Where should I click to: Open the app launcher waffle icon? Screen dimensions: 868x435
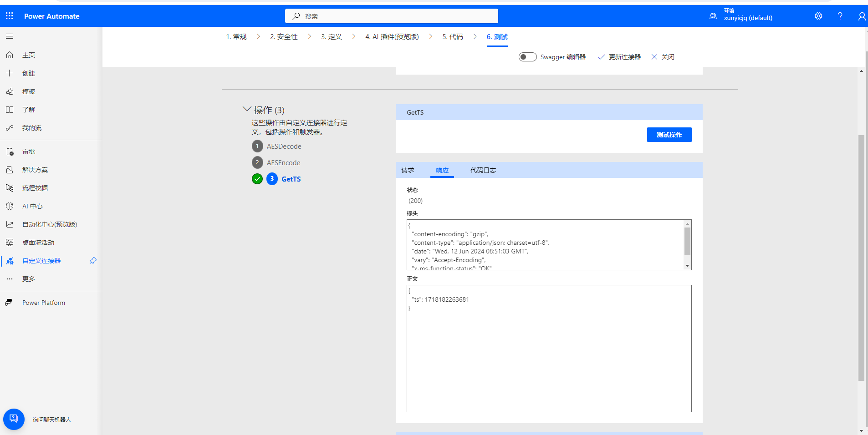coord(10,16)
